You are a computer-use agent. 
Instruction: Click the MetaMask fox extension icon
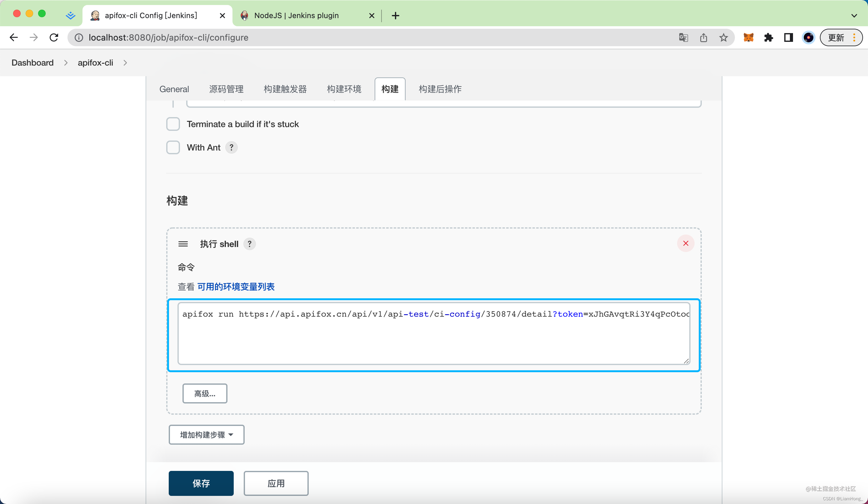[x=748, y=37]
